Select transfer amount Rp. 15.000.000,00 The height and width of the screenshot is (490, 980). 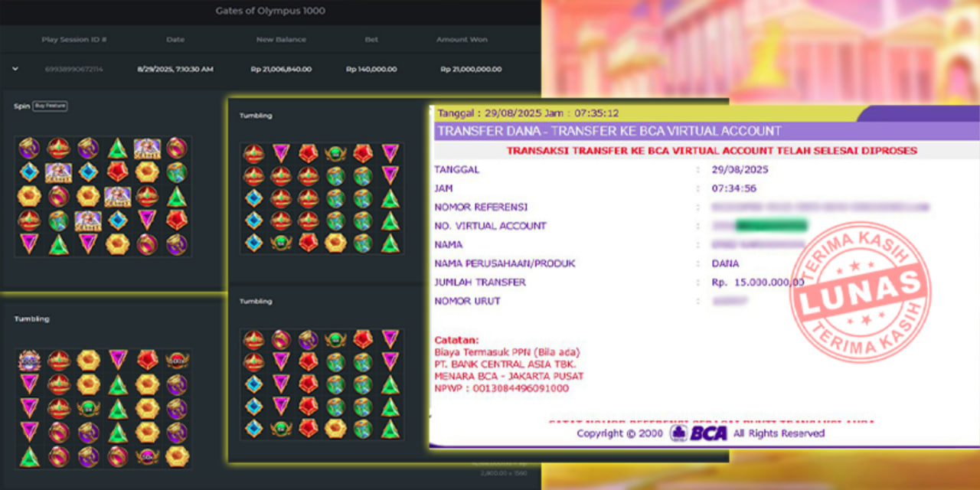coord(758,283)
